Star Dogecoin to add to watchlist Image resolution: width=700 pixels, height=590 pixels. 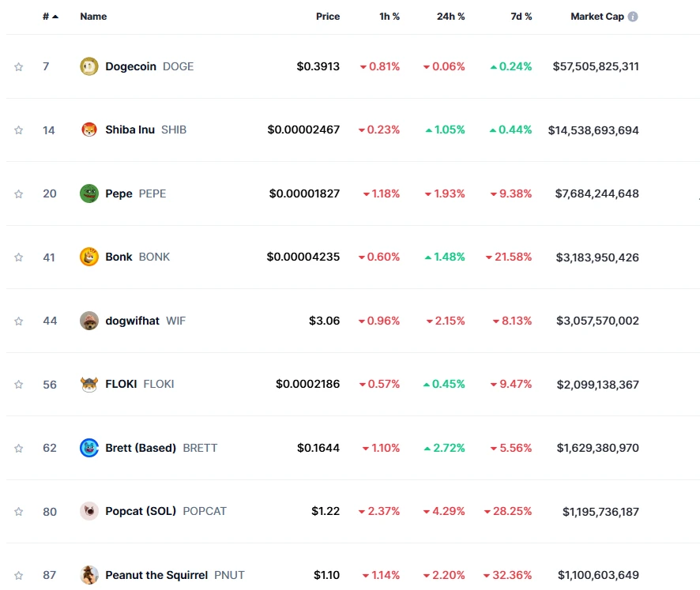coord(19,66)
